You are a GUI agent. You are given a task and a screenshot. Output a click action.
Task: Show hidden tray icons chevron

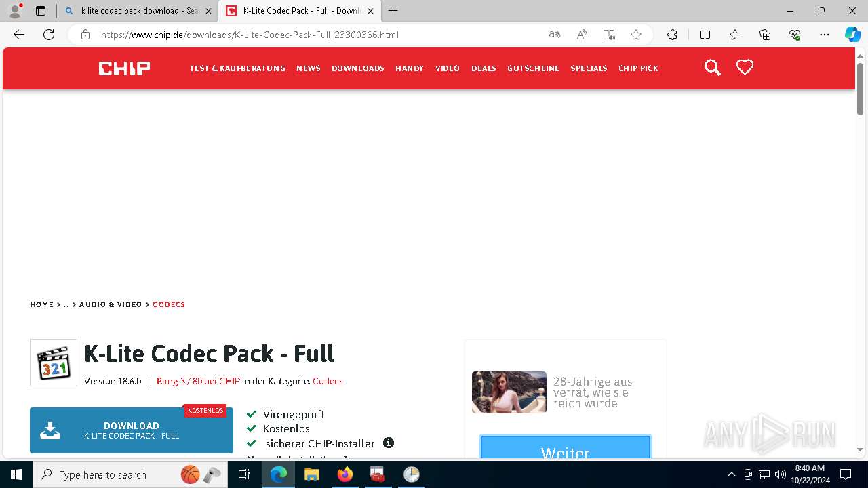coord(731,474)
